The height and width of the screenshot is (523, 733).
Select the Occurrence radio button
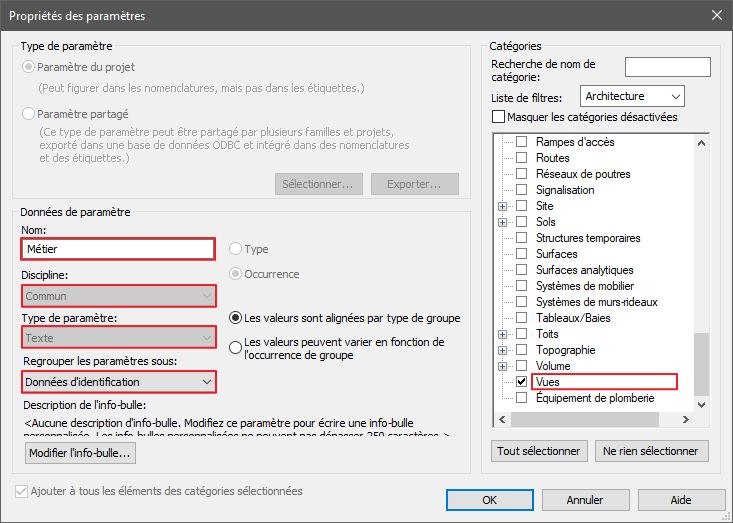(236, 274)
